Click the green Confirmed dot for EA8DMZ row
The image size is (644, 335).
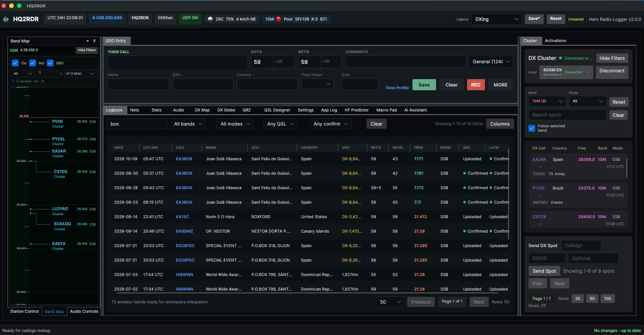[x=465, y=231]
